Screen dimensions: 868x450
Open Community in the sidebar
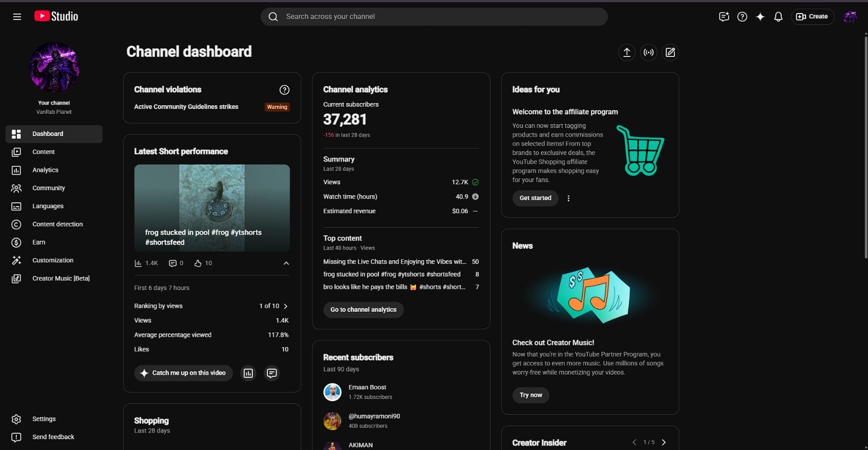pos(54,188)
